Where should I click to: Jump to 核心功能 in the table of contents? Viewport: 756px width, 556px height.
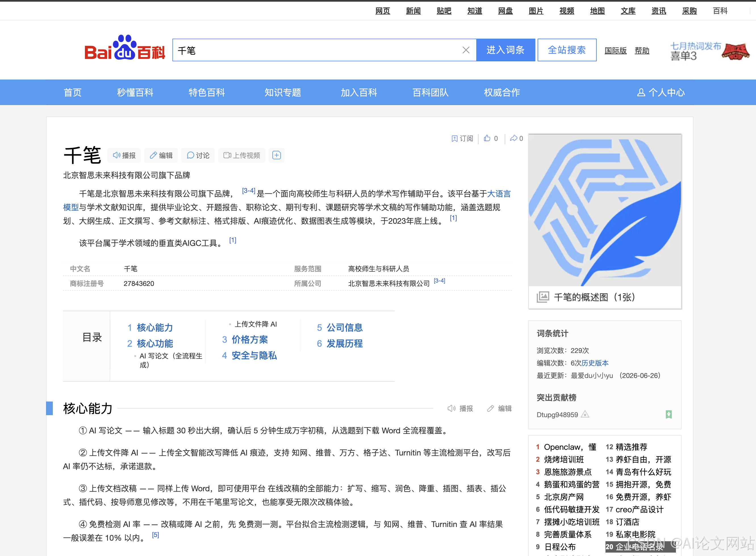point(155,343)
